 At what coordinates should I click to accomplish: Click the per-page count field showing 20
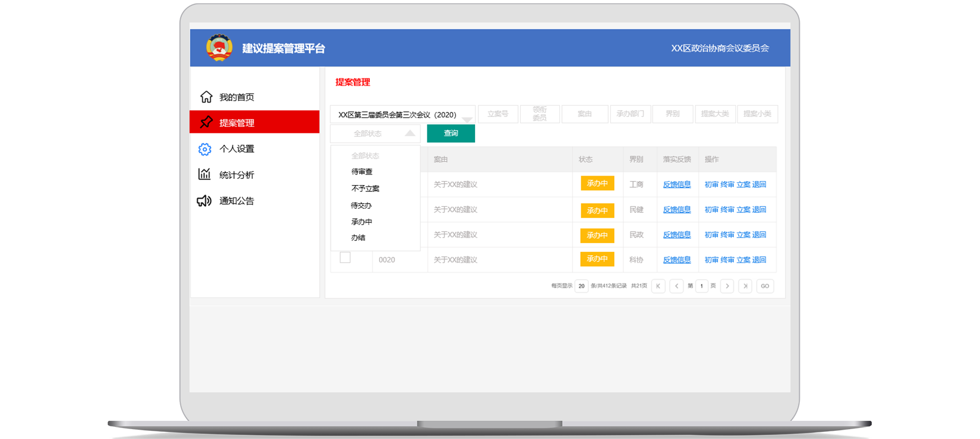coord(581,286)
